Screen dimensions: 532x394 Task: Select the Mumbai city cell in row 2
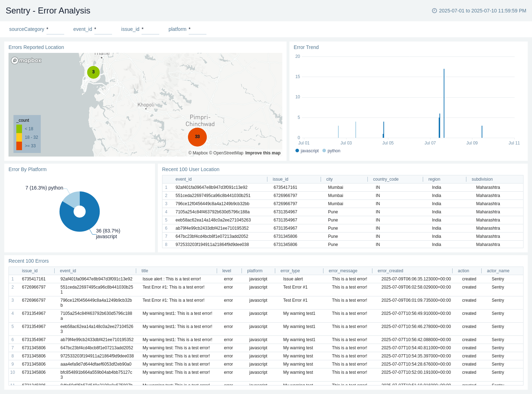click(x=336, y=196)
